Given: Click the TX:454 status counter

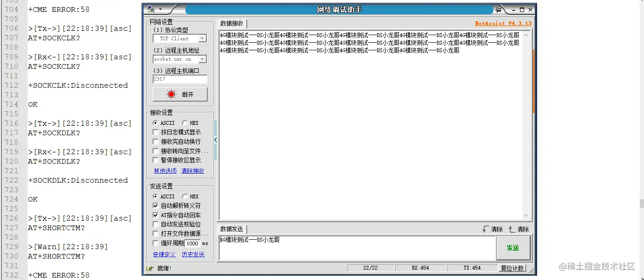Looking at the screenshot, I should (472, 268).
